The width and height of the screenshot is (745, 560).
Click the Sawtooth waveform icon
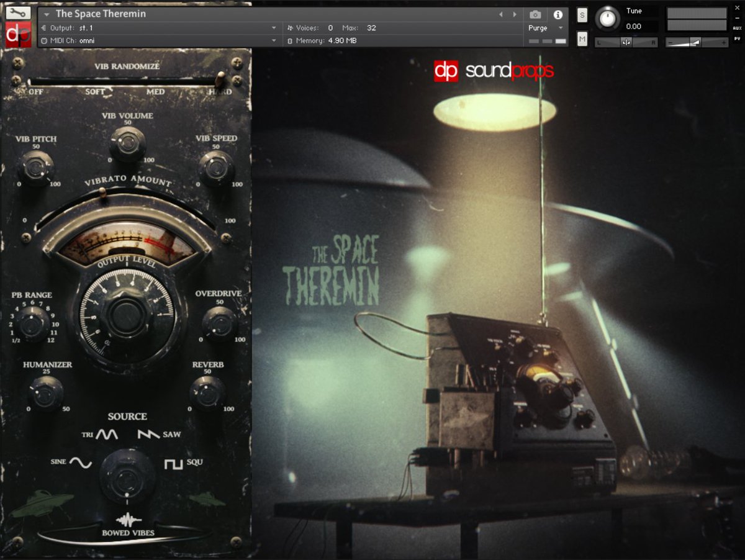click(x=149, y=435)
